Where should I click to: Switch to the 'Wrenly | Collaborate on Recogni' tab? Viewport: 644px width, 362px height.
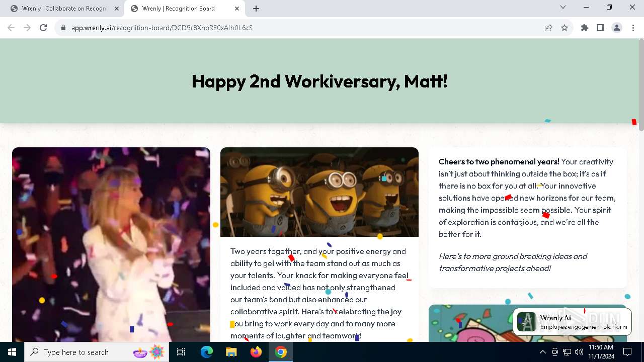[64, 9]
